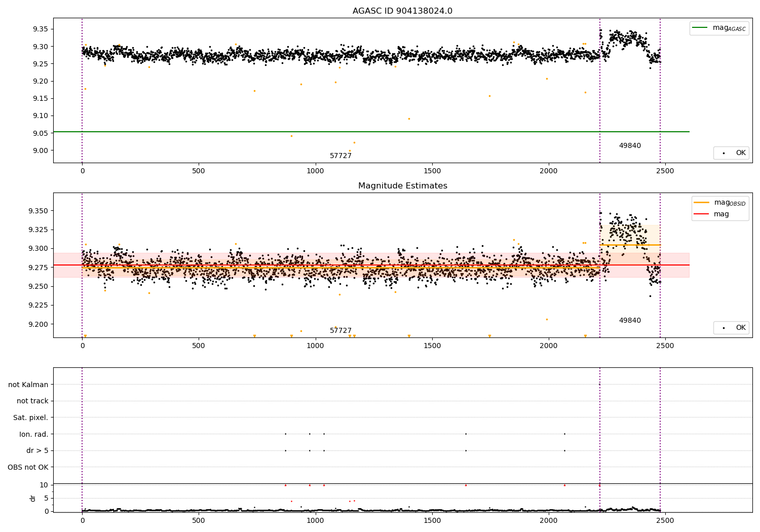The width and height of the screenshot is (760, 532).
Task: Click the vertical 'dr' axis label
Action: (33, 498)
